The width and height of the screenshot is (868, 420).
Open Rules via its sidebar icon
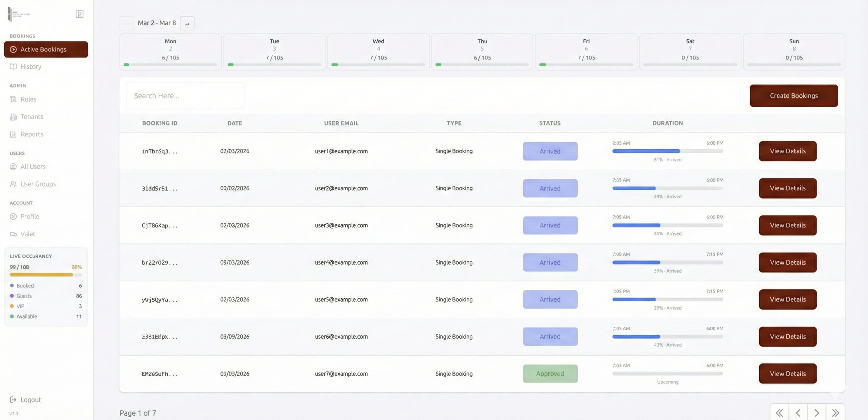coord(13,99)
